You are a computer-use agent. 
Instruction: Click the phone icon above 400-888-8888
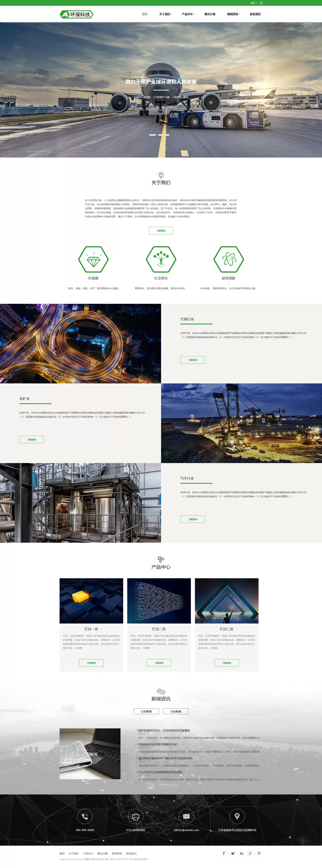(x=85, y=816)
